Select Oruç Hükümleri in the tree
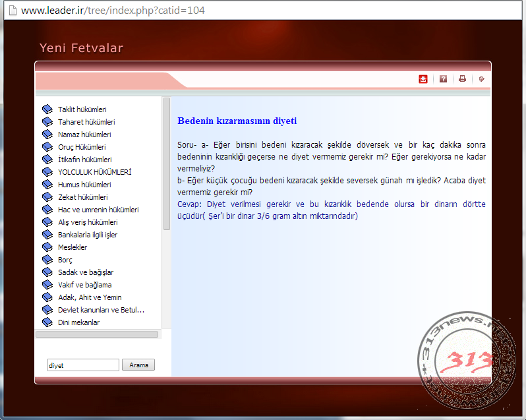Screen dimensions: 526x420 coord(82,147)
